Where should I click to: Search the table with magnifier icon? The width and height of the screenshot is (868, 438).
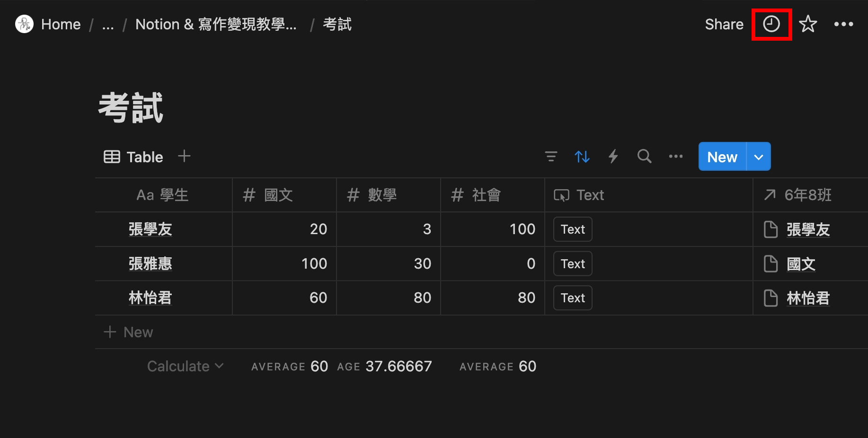pyautogui.click(x=644, y=157)
